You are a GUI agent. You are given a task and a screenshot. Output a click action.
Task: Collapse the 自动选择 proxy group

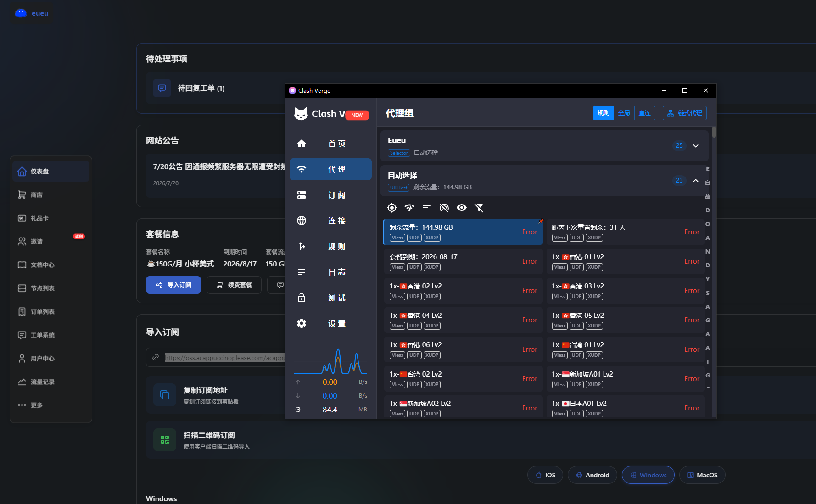696,181
